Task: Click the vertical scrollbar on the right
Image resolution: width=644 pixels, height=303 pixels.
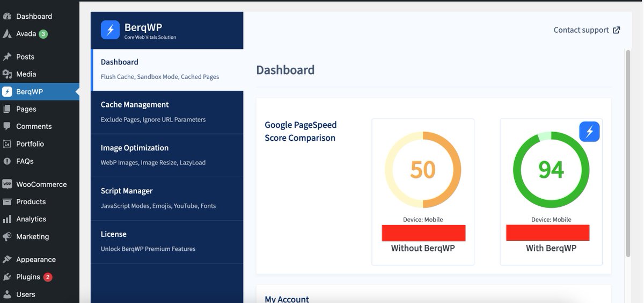Action: click(x=628, y=153)
